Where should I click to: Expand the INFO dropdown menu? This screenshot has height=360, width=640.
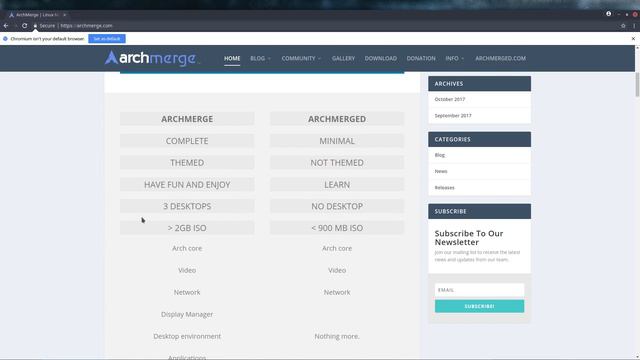[x=455, y=58]
